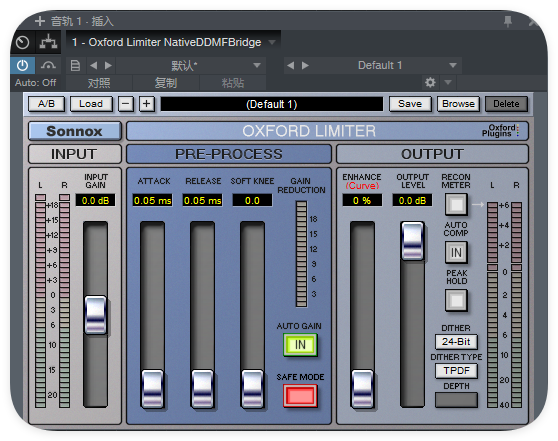
Task: Click the 1 - Oxford Limiter plugin title
Action: (167, 42)
